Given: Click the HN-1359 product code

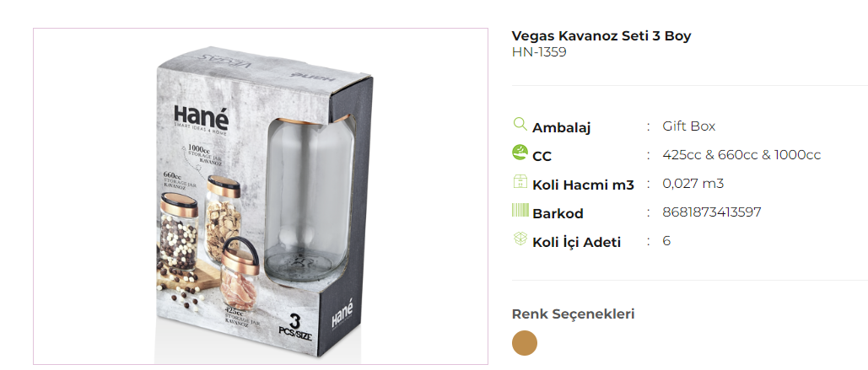Looking at the screenshot, I should click(539, 52).
